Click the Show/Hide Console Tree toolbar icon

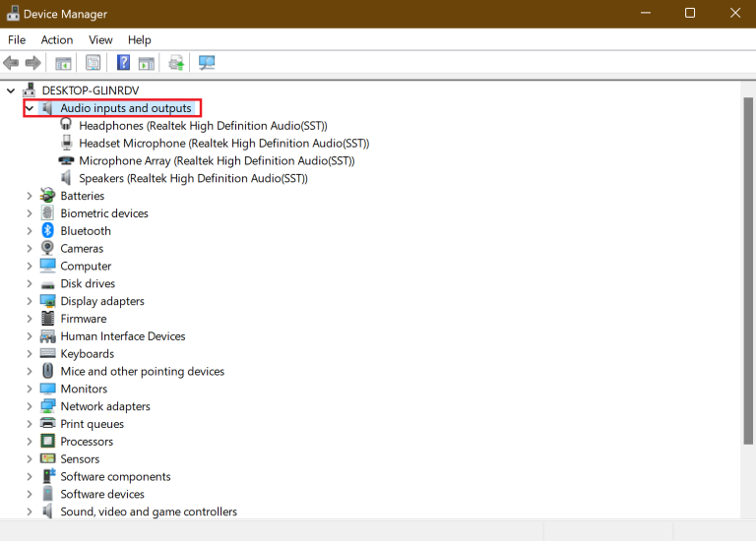coord(63,63)
